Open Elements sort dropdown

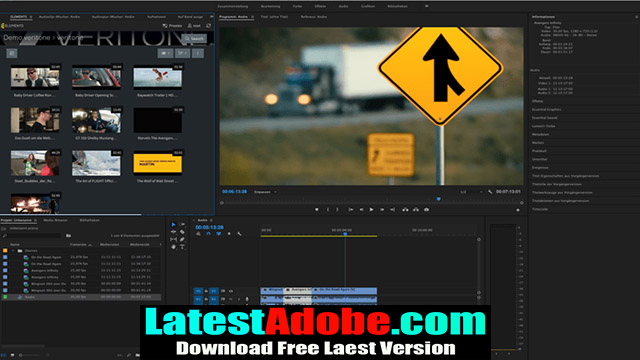pyautogui.click(x=182, y=53)
